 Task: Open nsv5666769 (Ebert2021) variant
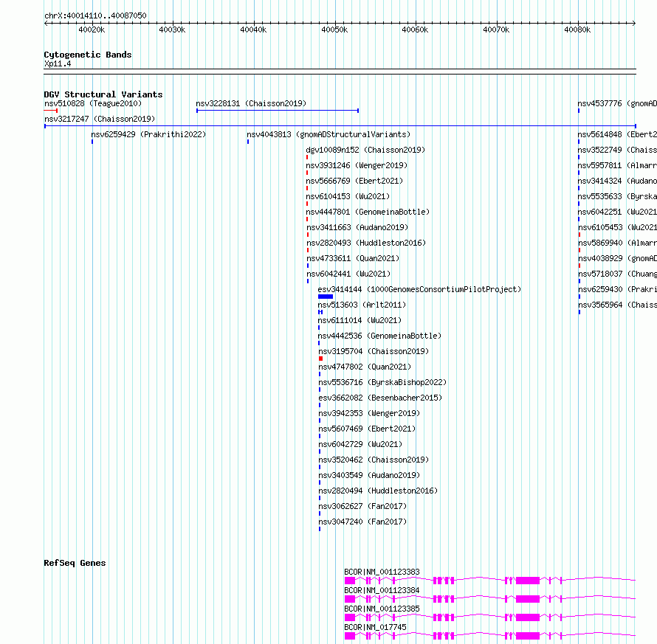354,181
